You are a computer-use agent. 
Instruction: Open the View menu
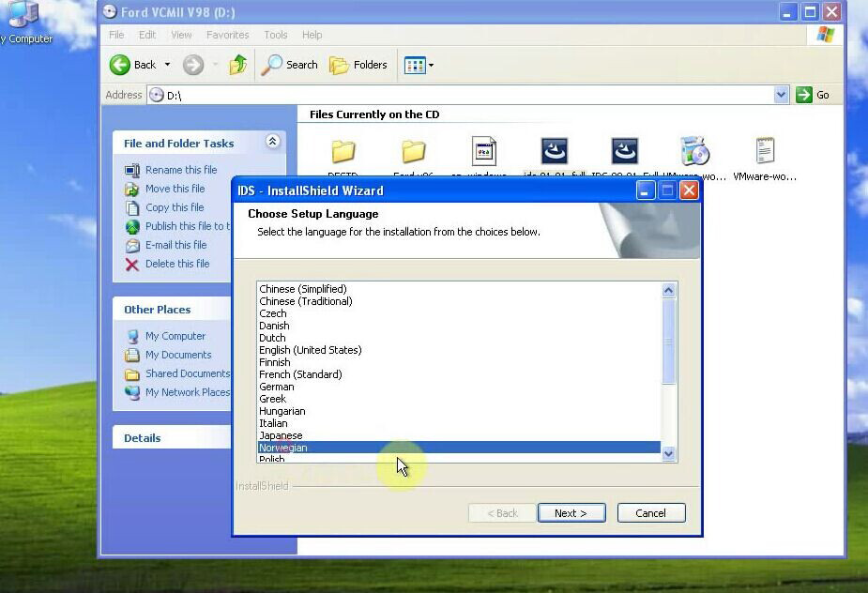click(181, 35)
